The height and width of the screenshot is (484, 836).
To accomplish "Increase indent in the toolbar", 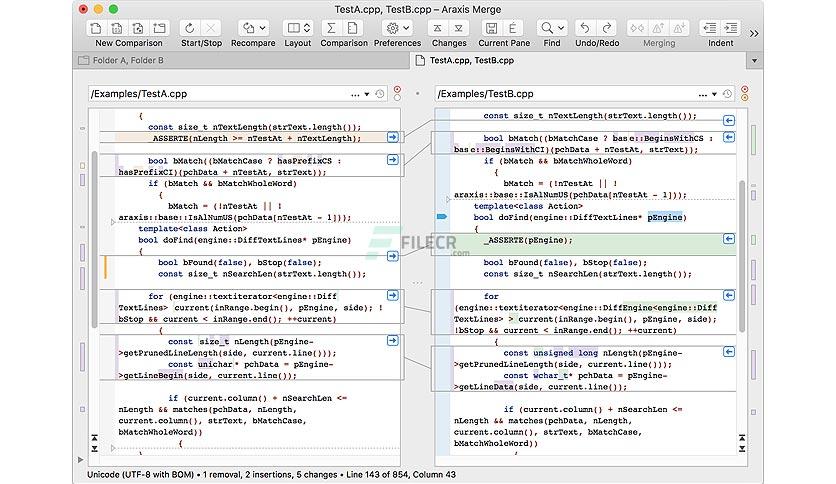I will click(x=731, y=28).
